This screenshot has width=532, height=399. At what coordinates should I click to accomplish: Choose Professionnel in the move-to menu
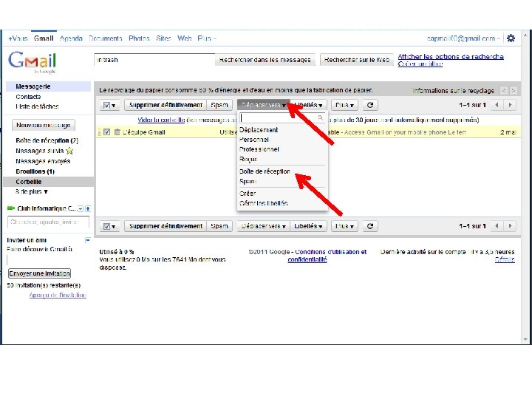(259, 149)
